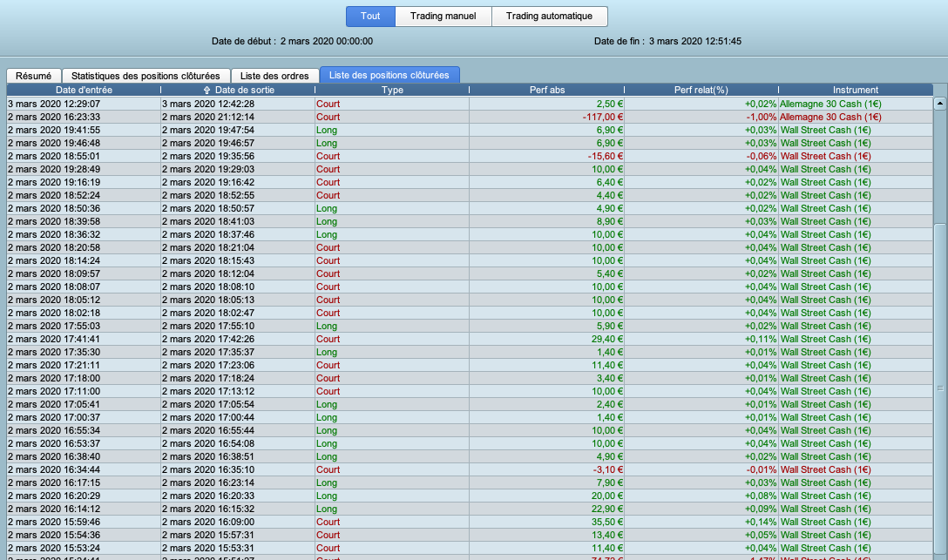Sort by Instrument column header
Image resolution: width=948 pixels, height=560 pixels.
point(855,90)
